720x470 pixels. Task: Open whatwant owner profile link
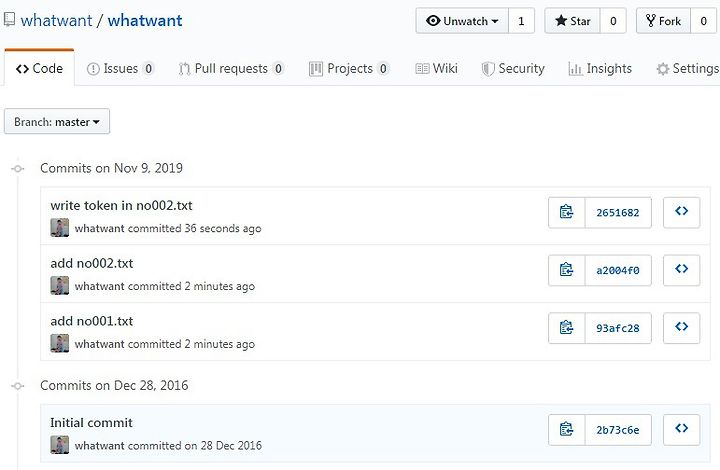tap(56, 21)
